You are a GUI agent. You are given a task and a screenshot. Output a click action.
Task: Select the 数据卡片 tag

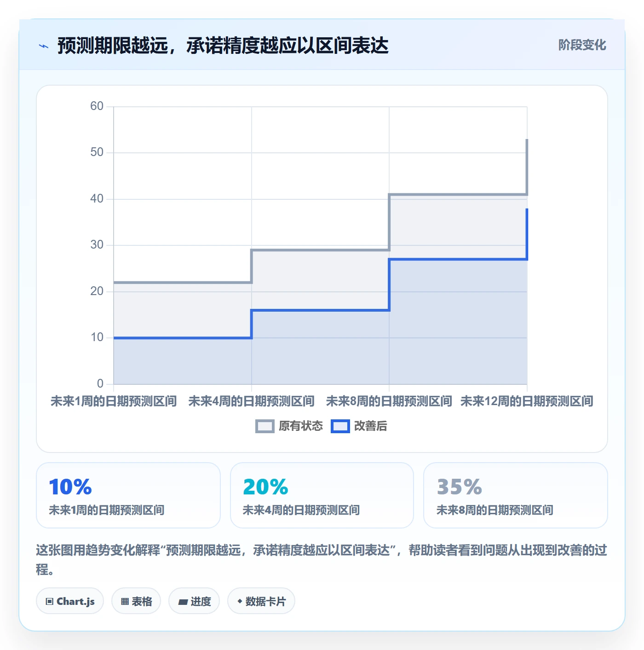(x=261, y=601)
